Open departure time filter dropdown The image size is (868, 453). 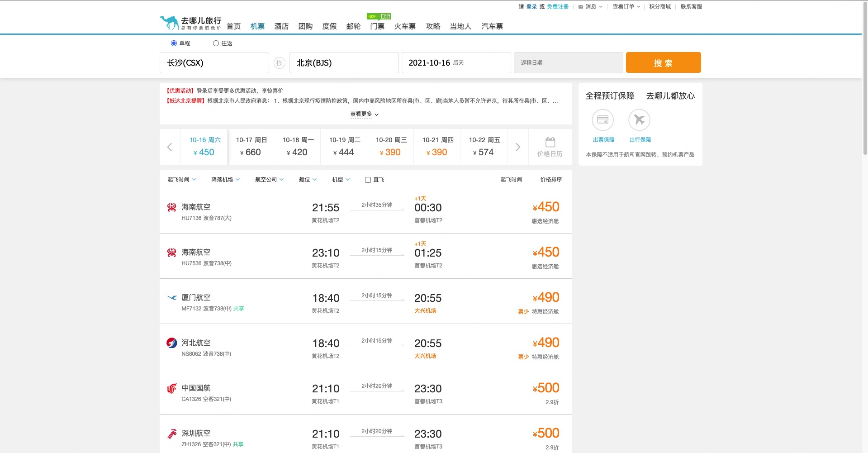coord(181,180)
